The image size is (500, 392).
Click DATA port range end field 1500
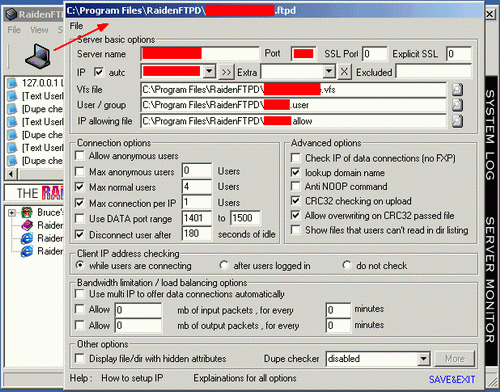click(245, 218)
